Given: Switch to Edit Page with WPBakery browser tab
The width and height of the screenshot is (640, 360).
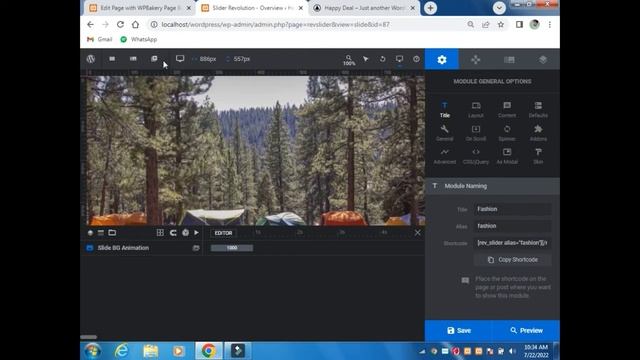Looking at the screenshot, I should coord(140,8).
